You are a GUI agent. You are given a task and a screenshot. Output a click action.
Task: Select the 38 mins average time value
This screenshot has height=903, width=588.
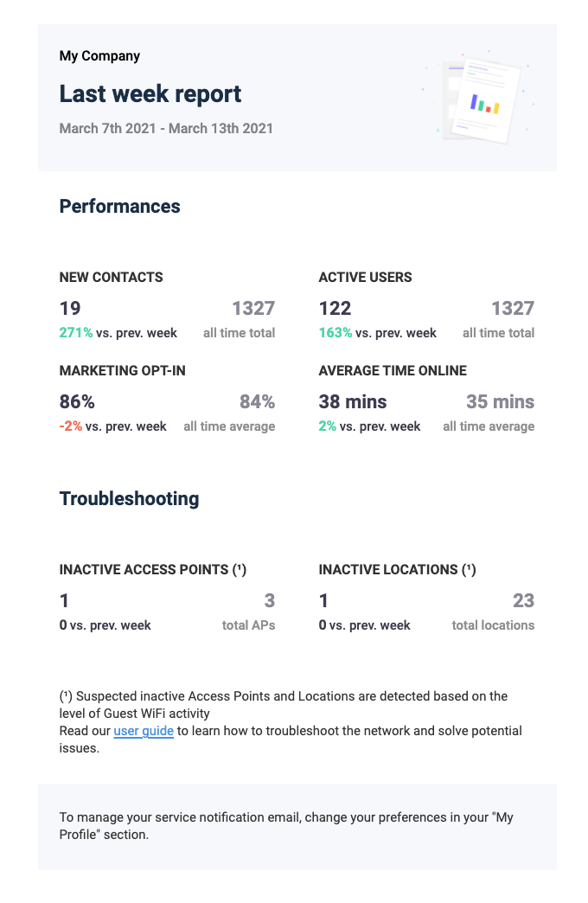coord(353,401)
